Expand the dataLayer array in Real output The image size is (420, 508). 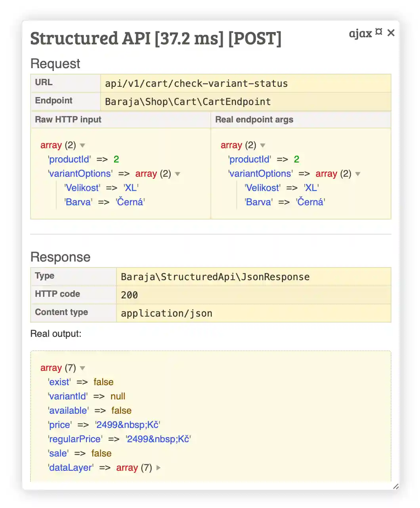click(x=158, y=468)
